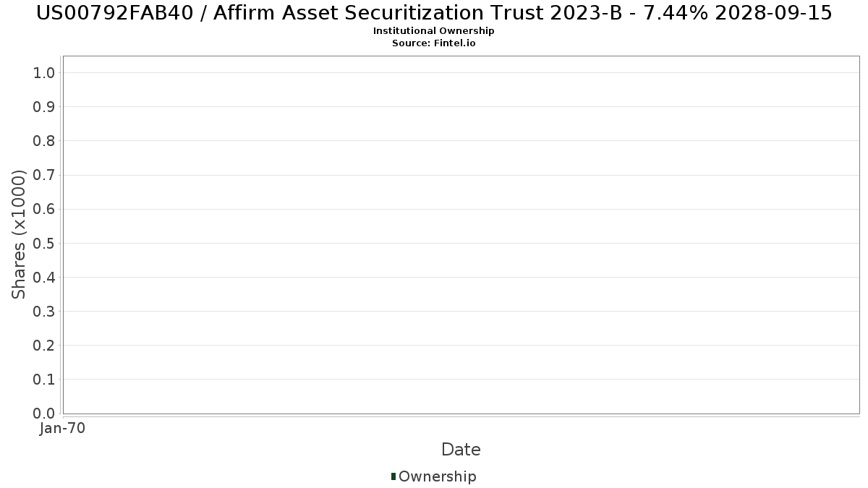
Task: Click the 0.4 y-axis tick label
Action: click(x=44, y=278)
